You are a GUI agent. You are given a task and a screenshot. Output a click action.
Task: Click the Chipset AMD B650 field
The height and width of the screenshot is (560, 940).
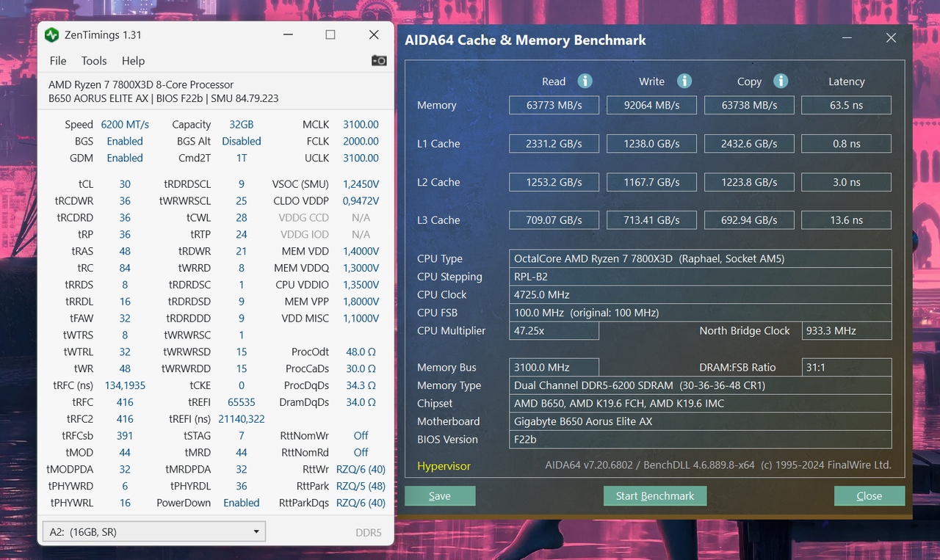tap(700, 403)
